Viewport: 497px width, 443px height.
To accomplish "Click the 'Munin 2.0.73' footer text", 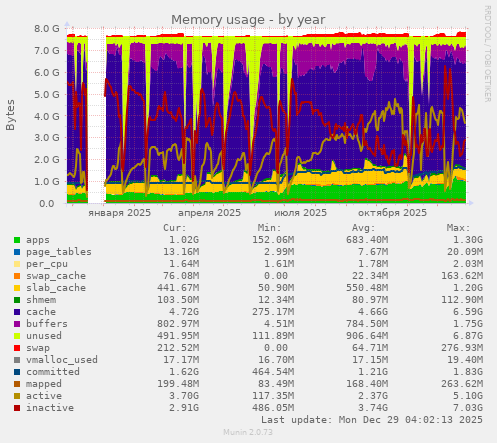I will coord(248,432).
